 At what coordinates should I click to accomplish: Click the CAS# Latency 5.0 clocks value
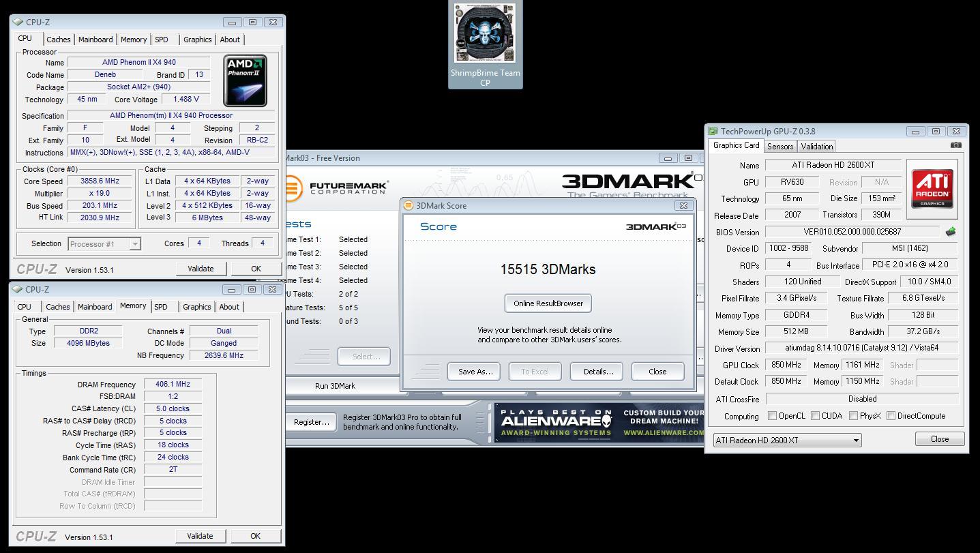click(x=173, y=409)
